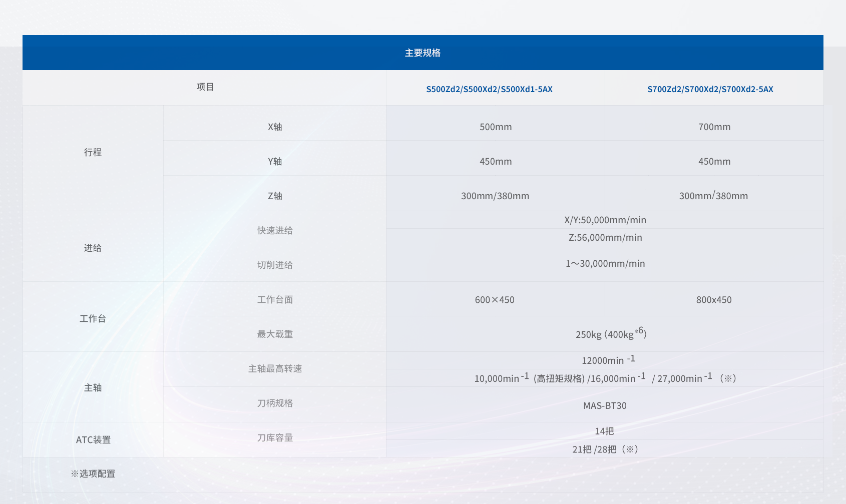Click the Z:56,000mm/min rapid feed value
This screenshot has height=504, width=846.
(605, 238)
